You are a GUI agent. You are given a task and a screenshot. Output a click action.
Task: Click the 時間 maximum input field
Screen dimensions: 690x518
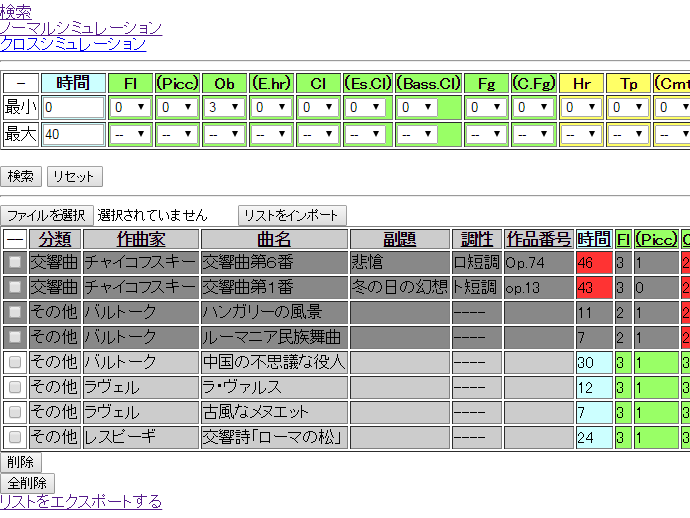[73, 133]
